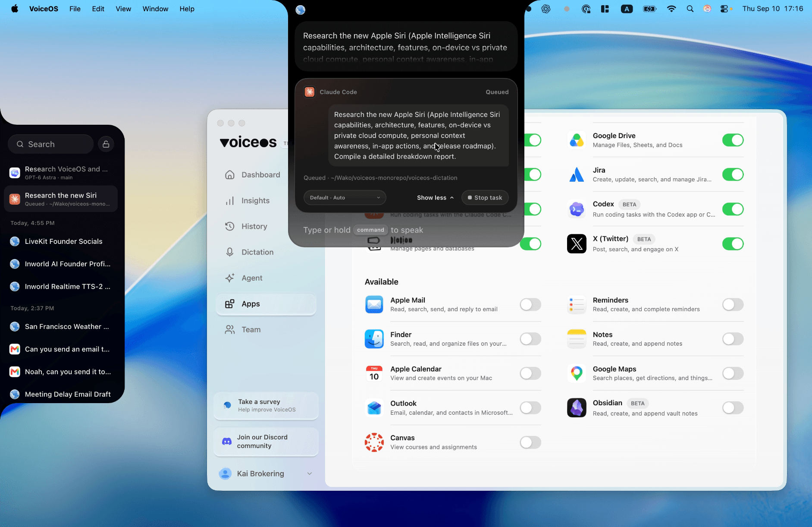Click the Reminders list icon
This screenshot has width=812, height=527.
click(x=577, y=305)
